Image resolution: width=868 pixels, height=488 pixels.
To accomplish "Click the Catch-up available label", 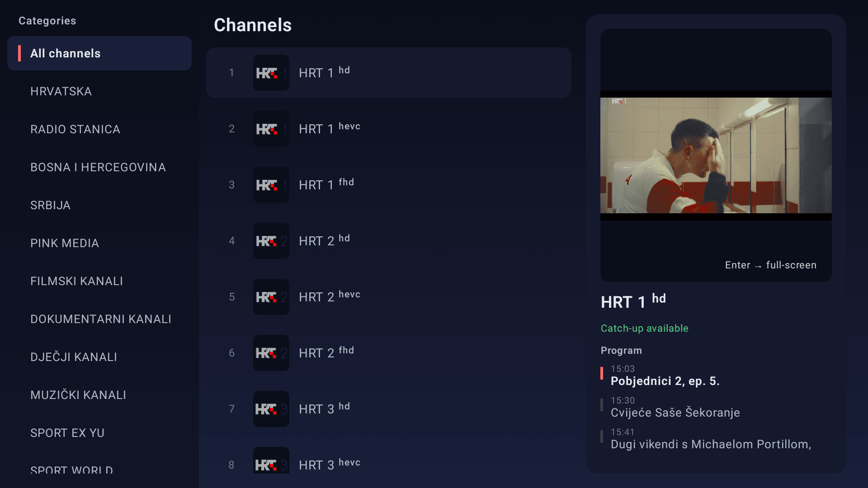I will (x=645, y=328).
